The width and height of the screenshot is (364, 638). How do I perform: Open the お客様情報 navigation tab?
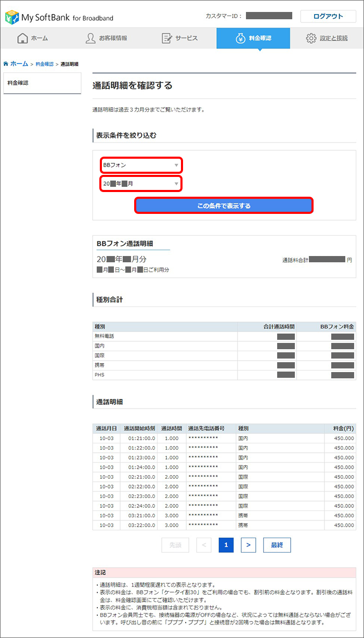(108, 39)
